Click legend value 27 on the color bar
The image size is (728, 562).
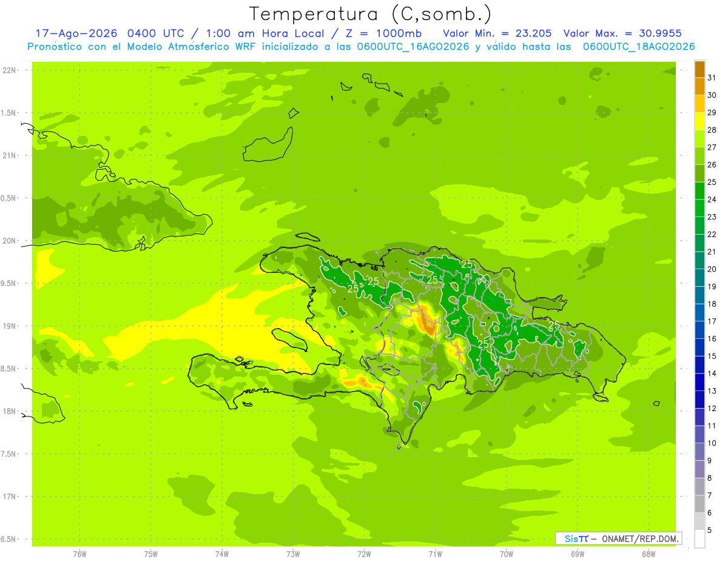pyautogui.click(x=712, y=147)
